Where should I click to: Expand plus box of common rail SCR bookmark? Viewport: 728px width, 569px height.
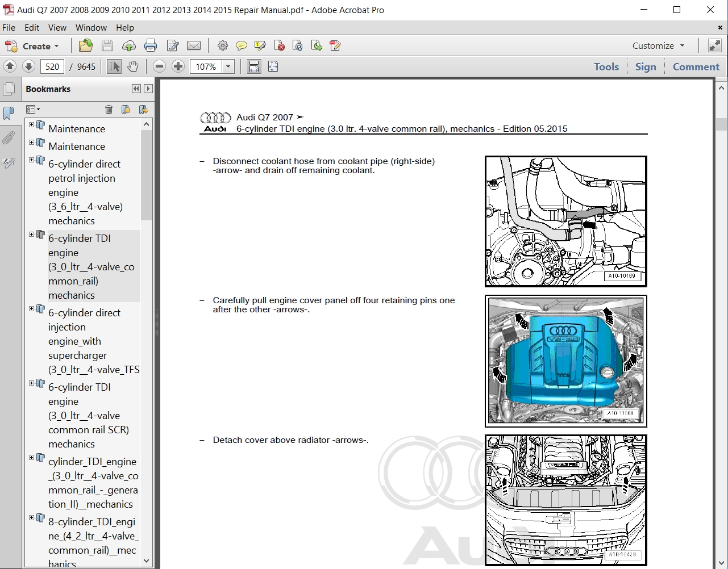(x=32, y=383)
